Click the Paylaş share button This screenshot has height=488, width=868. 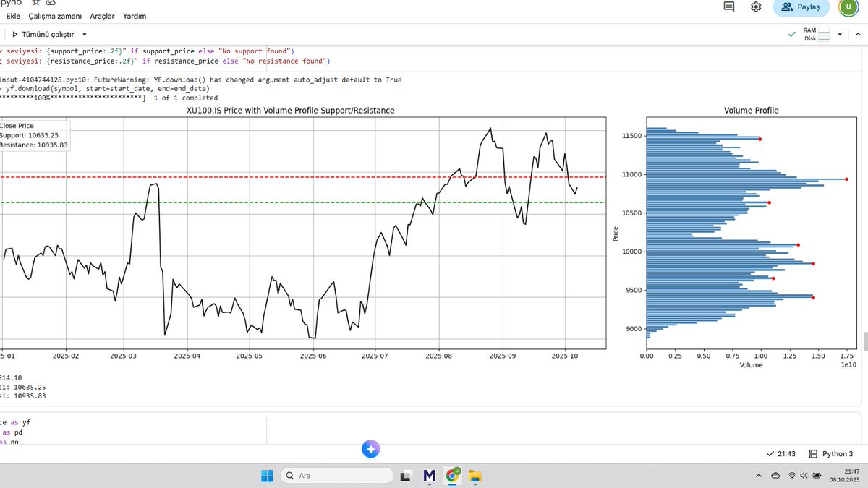pos(801,7)
